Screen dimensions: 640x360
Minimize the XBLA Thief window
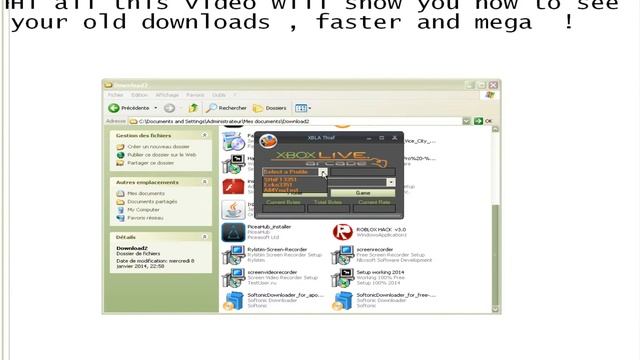[369, 138]
